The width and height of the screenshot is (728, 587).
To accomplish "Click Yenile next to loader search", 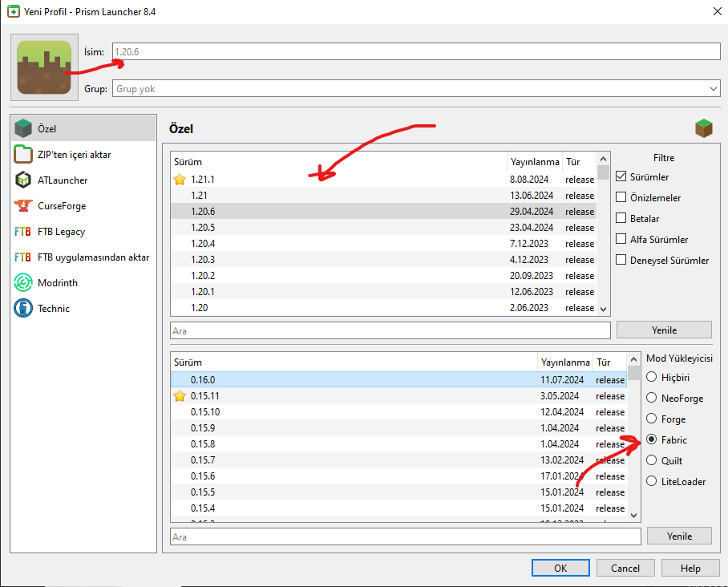I will [x=679, y=536].
